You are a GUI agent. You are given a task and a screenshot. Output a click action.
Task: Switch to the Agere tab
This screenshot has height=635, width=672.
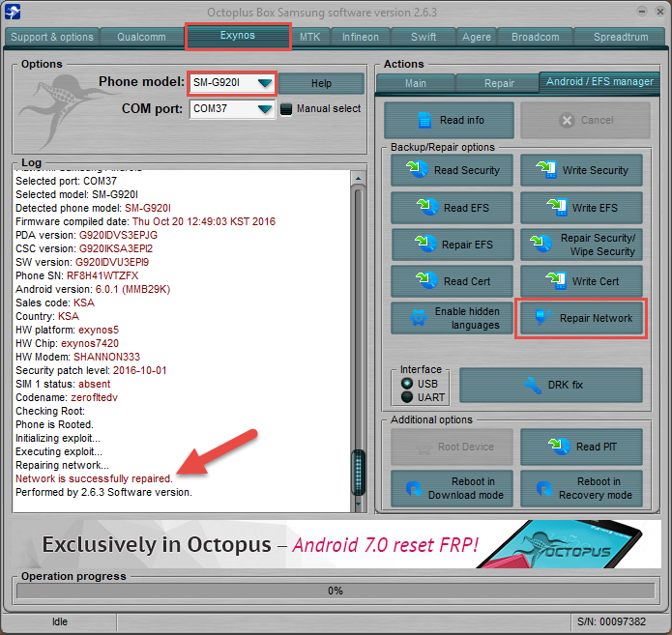point(476,37)
